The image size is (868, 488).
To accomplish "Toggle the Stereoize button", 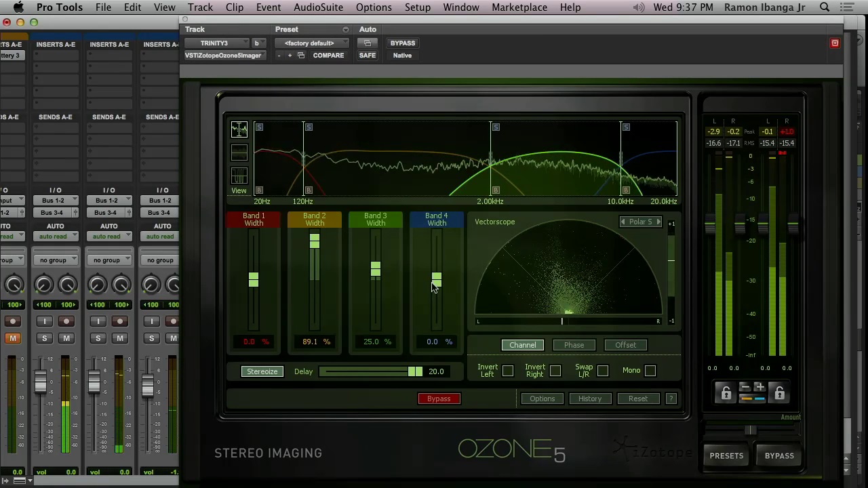I will [262, 371].
